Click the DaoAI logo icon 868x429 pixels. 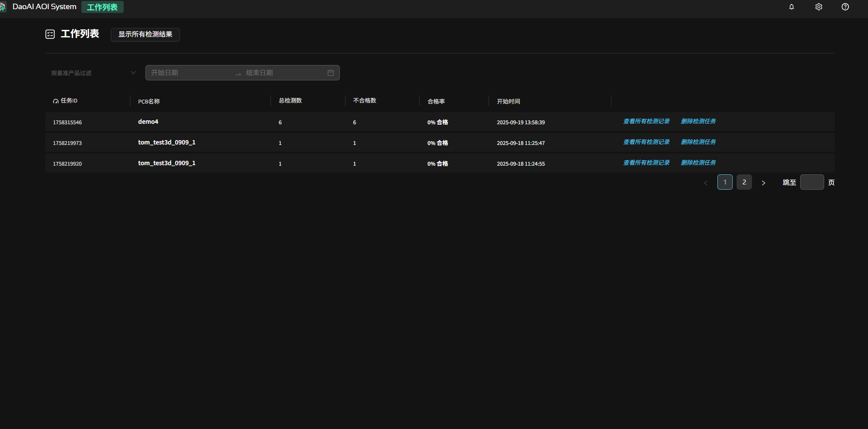(x=3, y=7)
